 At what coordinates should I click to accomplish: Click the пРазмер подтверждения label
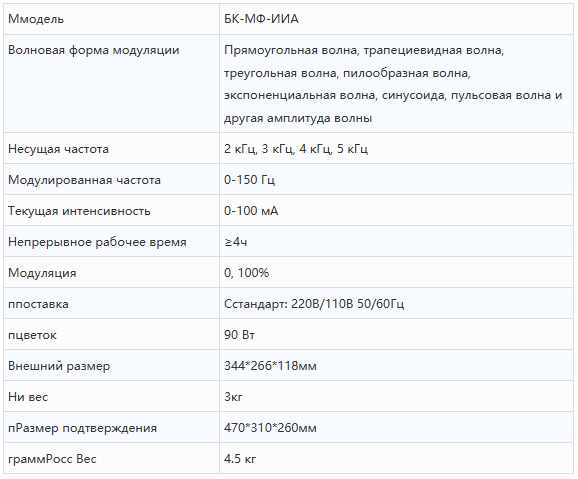82,428
